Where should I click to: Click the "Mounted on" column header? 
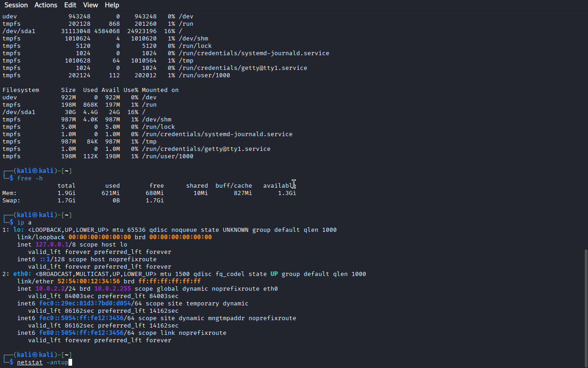click(x=160, y=90)
